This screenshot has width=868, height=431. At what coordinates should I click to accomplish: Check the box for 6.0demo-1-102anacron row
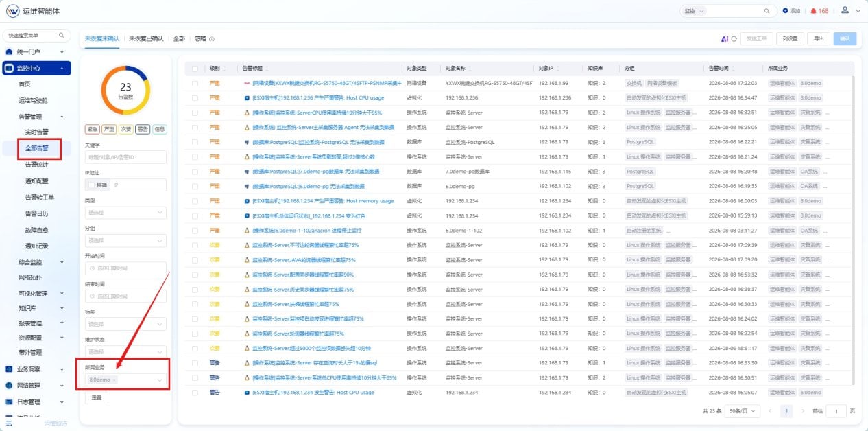coord(195,231)
